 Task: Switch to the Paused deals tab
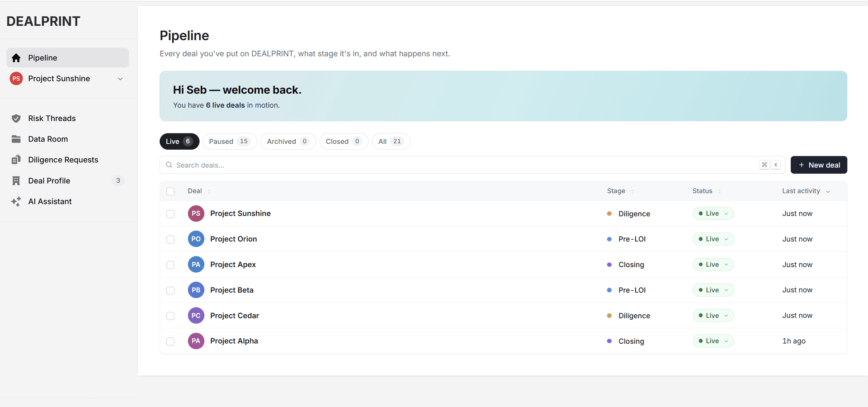tap(230, 142)
